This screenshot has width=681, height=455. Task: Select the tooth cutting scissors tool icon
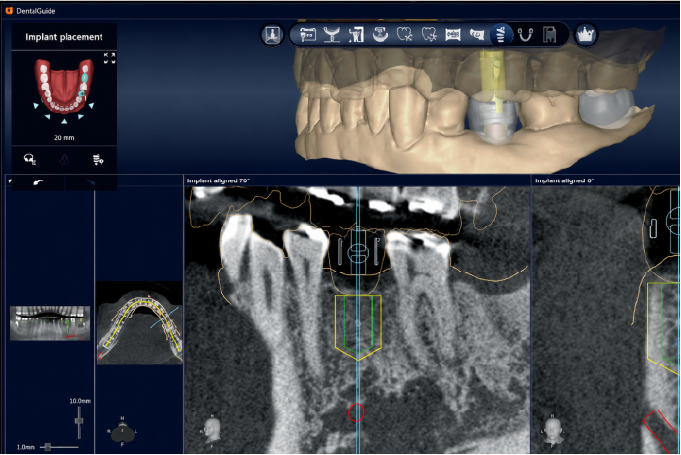tap(404, 34)
